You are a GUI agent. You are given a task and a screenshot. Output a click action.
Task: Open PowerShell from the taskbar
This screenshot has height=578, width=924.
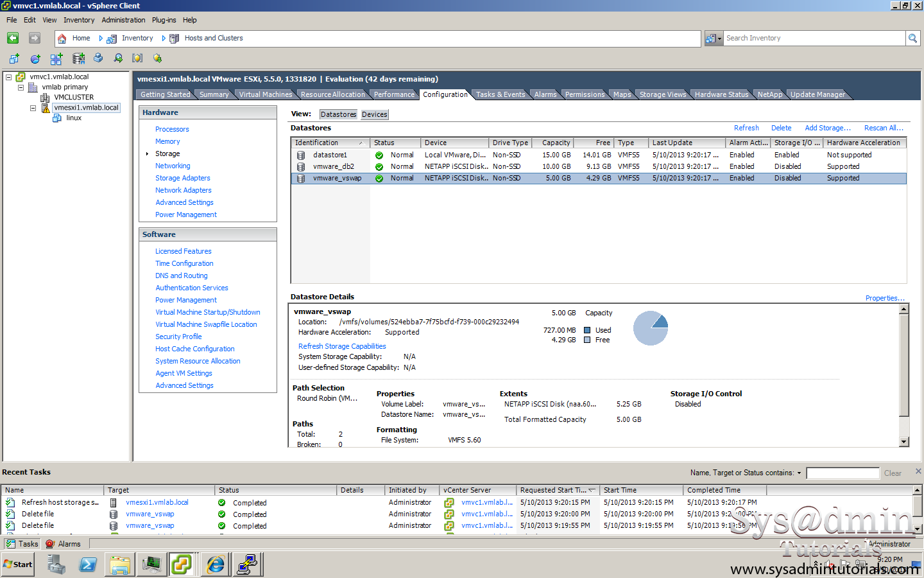88,565
